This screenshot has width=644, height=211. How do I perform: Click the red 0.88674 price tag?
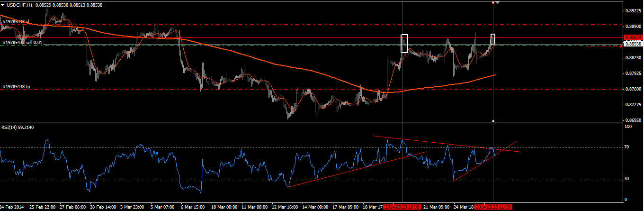(633, 37)
